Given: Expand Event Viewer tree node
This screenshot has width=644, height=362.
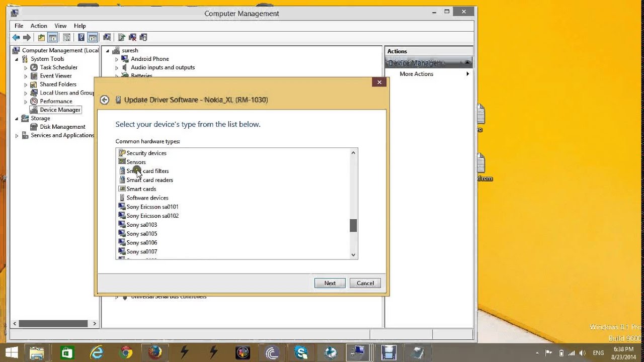Looking at the screenshot, I should click(26, 76).
